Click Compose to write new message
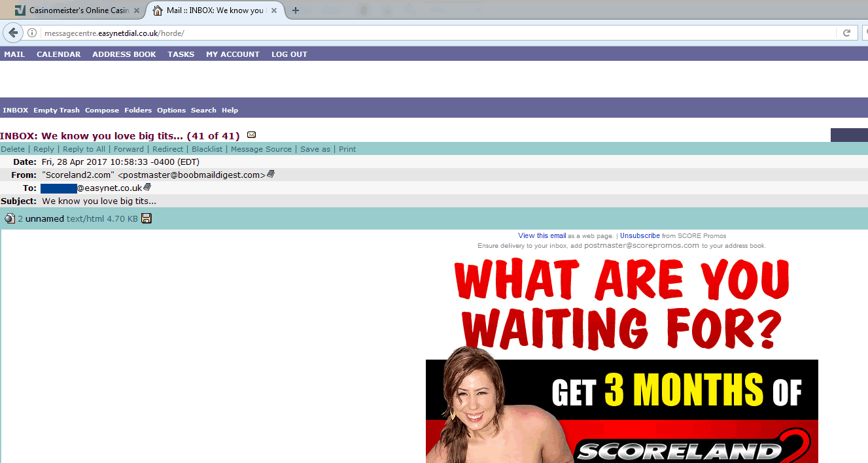The image size is (868, 463). (x=102, y=110)
